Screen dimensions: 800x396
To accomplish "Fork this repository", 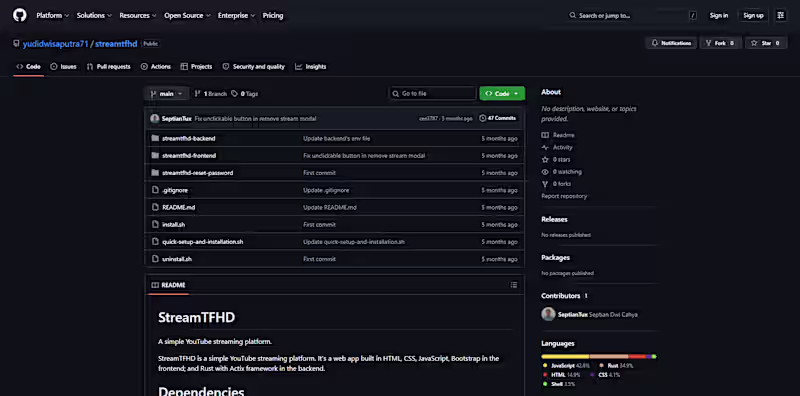I will 720,43.
